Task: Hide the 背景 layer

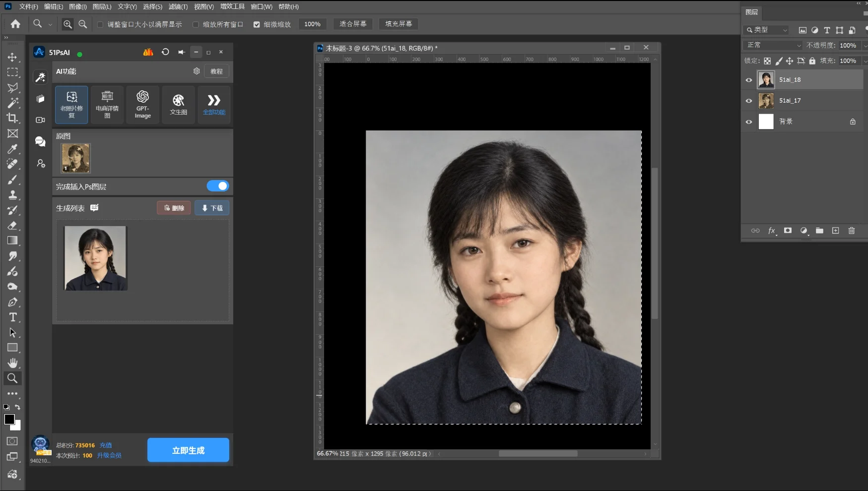Action: coord(749,122)
